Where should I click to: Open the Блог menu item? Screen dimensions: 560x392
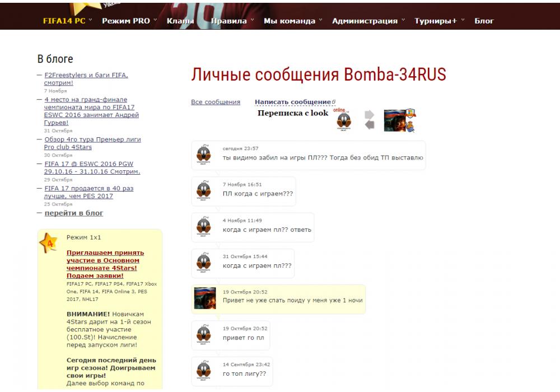click(484, 21)
